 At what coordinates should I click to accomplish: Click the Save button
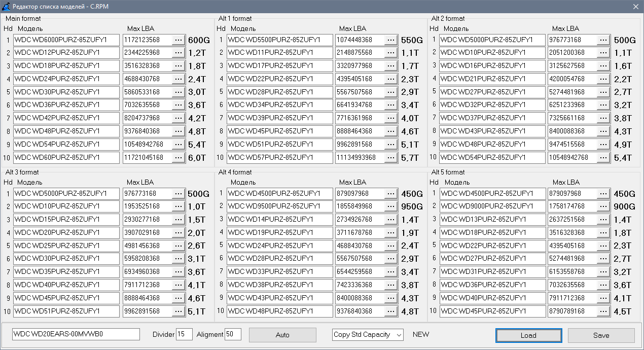pos(601,335)
